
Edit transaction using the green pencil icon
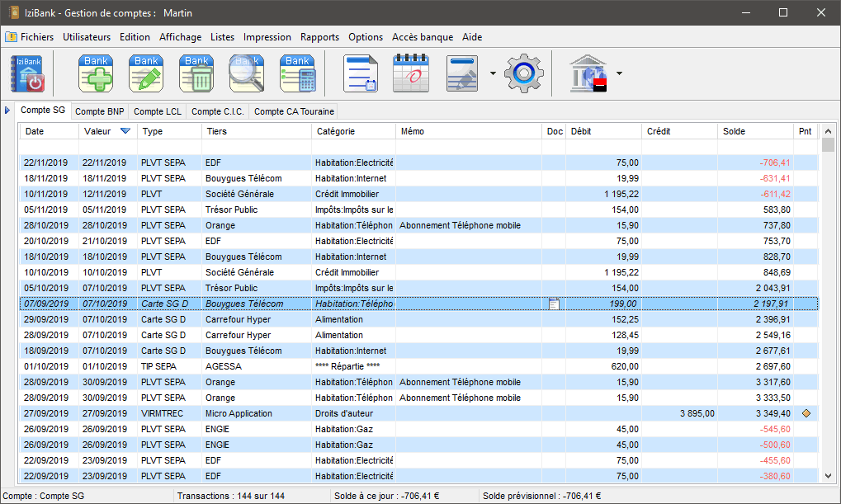point(146,73)
